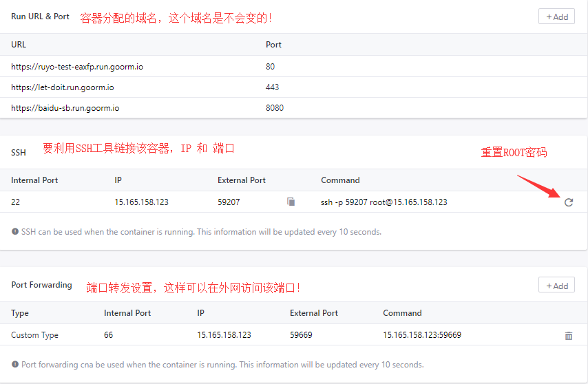The height and width of the screenshot is (384, 588).
Task: Click the SSH section heading
Action: 19,153
